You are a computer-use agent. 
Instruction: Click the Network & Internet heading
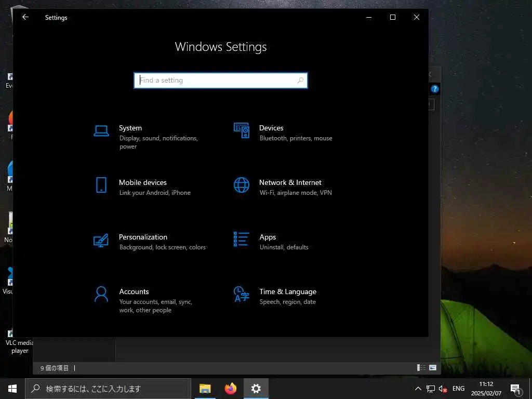290,182
